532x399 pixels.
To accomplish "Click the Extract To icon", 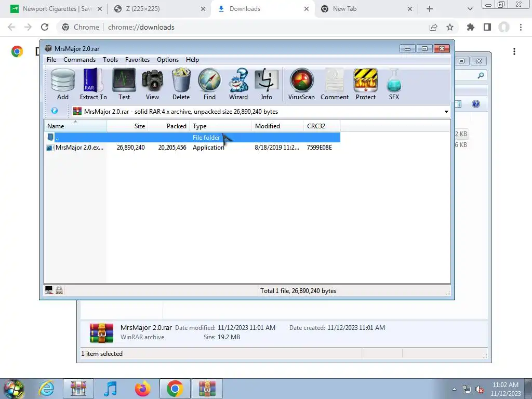I will 94,84.
